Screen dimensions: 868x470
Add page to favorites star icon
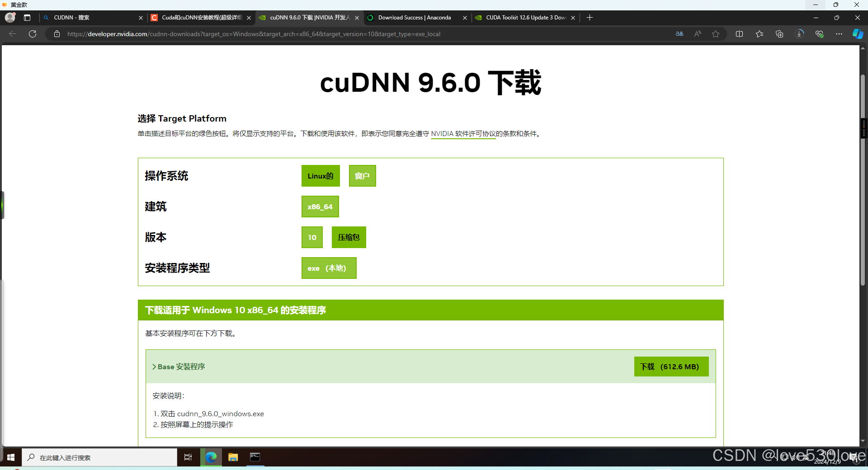pos(716,34)
